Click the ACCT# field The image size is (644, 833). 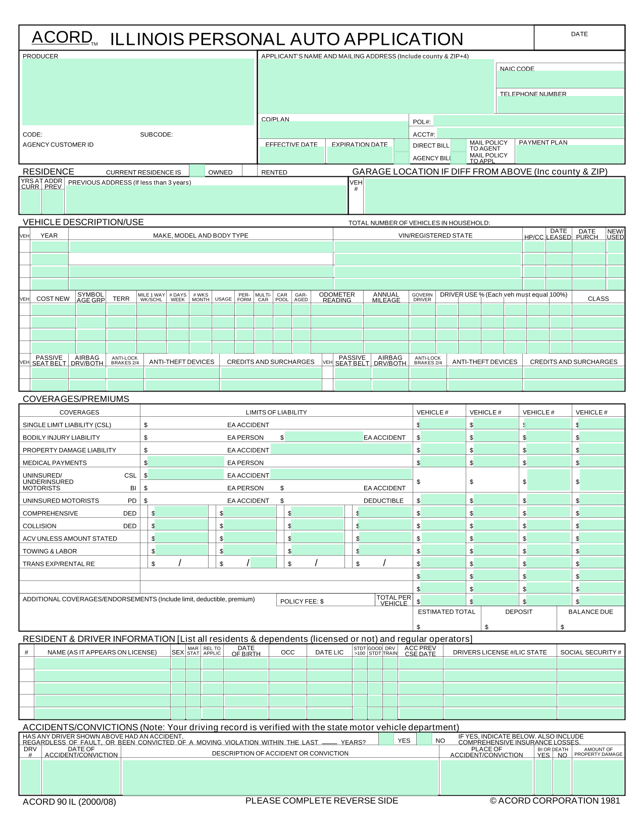[x=530, y=133]
